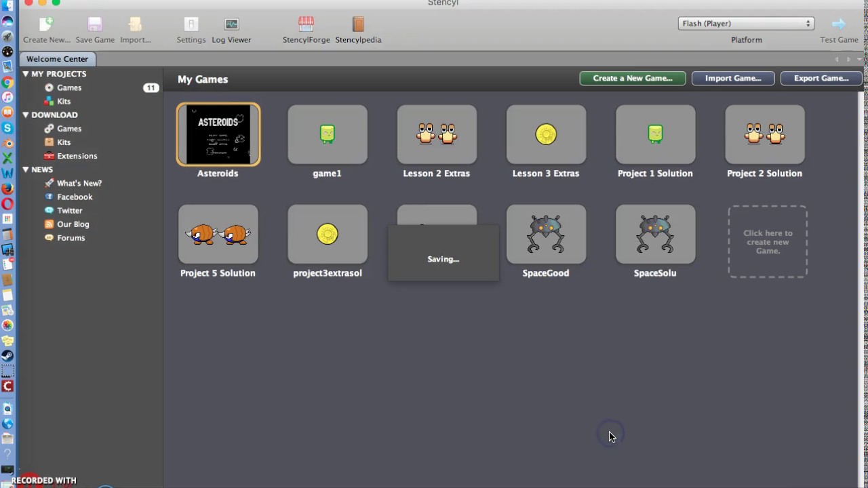Viewport: 868px width, 488px height.
Task: Collapse the MY PROJECTS section
Action: point(25,74)
